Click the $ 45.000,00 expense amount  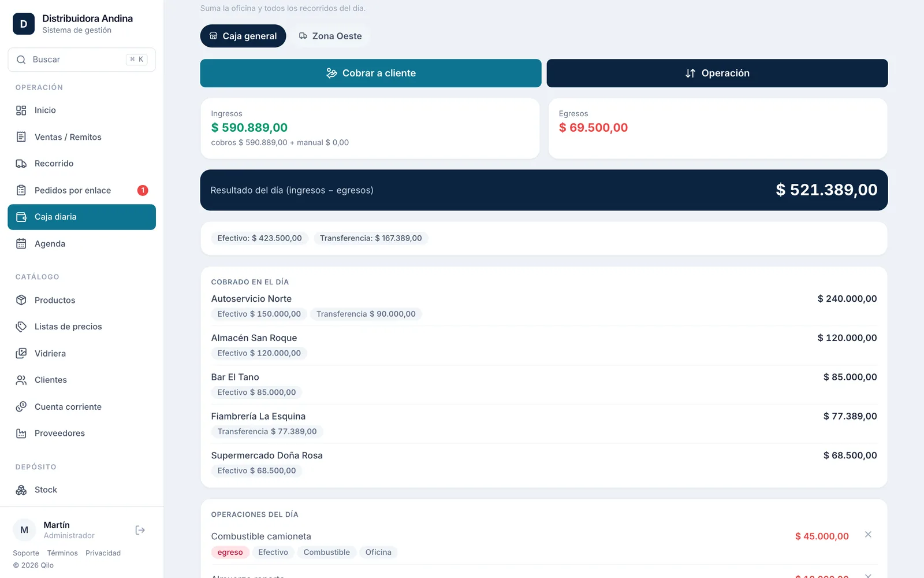coord(822,536)
